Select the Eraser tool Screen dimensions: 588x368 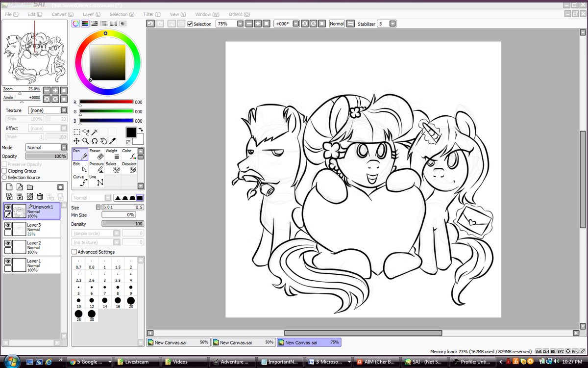96,154
